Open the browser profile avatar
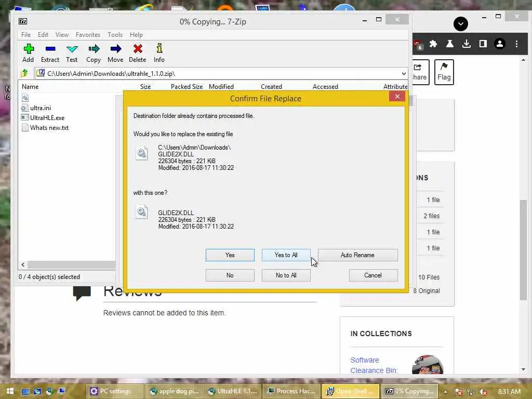Image resolution: width=532 pixels, height=399 pixels. point(499,44)
